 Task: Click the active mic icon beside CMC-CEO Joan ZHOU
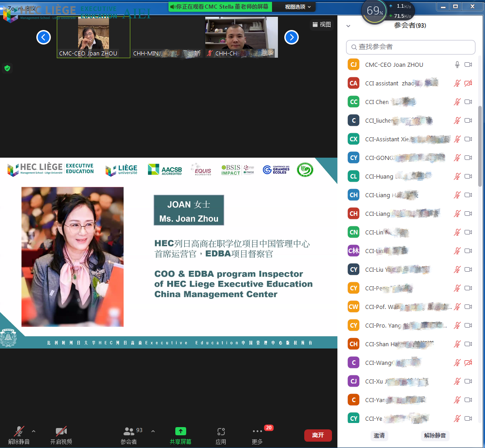pos(457,65)
